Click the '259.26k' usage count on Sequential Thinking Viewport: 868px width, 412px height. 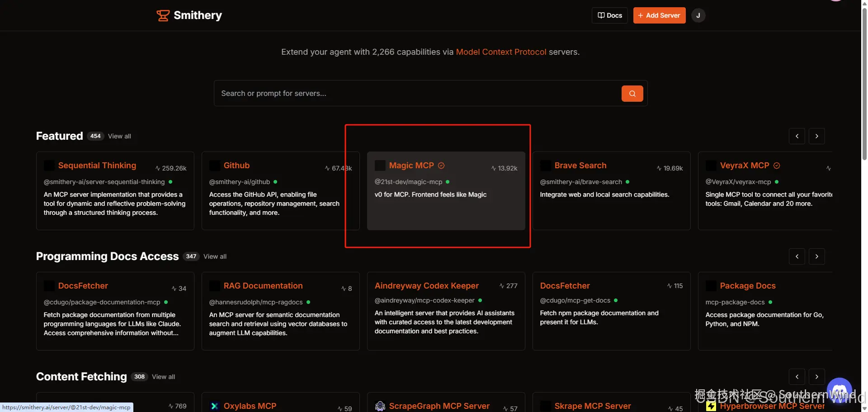174,168
